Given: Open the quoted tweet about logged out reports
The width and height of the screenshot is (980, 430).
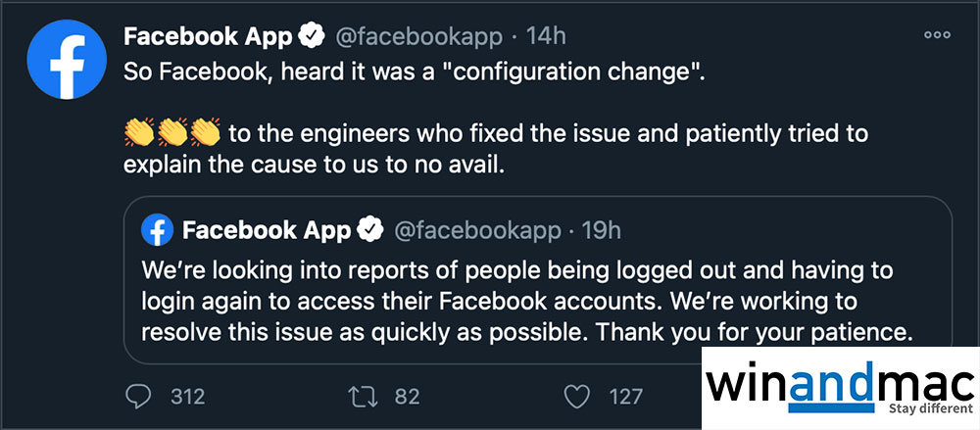Looking at the screenshot, I should click(529, 301).
